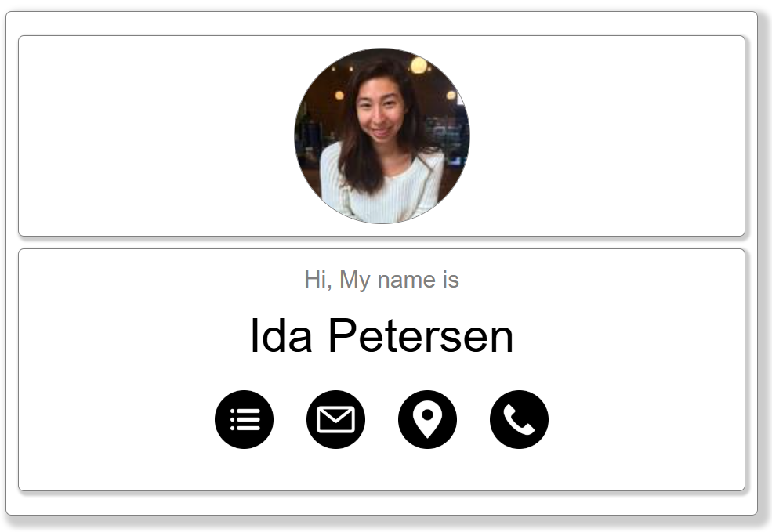This screenshot has height=532, width=772.
Task: Click the "Hi, My name is" text
Action: (382, 280)
